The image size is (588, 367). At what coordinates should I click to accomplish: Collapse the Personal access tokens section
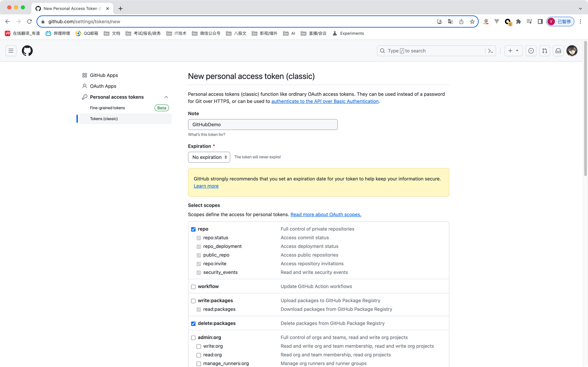[x=166, y=97]
